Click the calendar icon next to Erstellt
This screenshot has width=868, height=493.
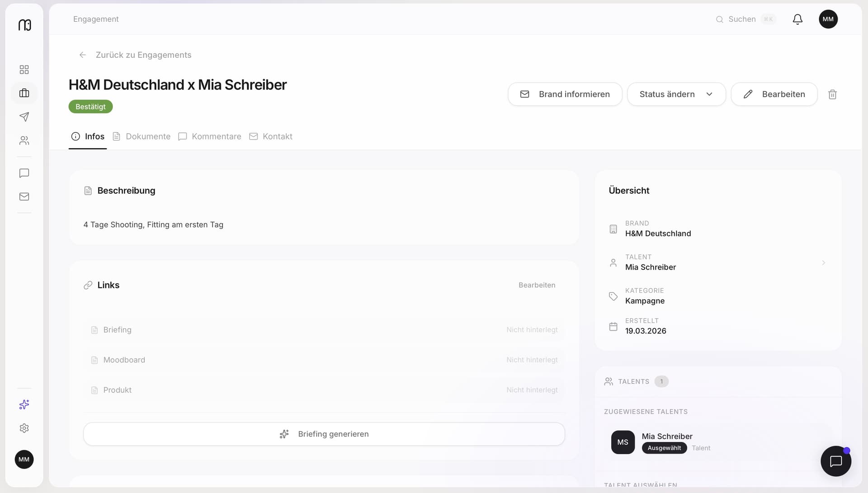click(613, 326)
